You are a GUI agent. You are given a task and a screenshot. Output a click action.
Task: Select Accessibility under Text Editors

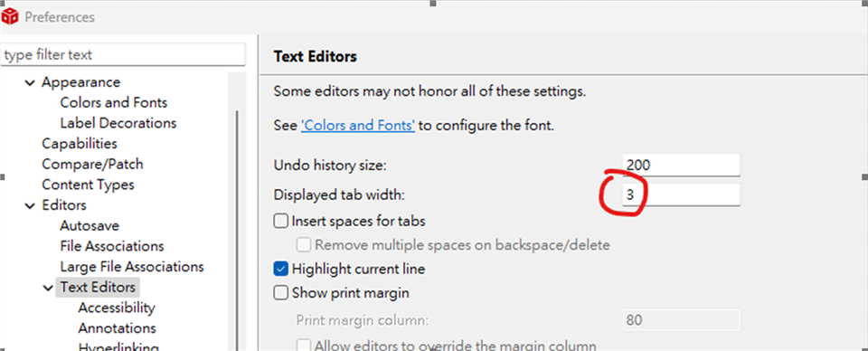[117, 308]
